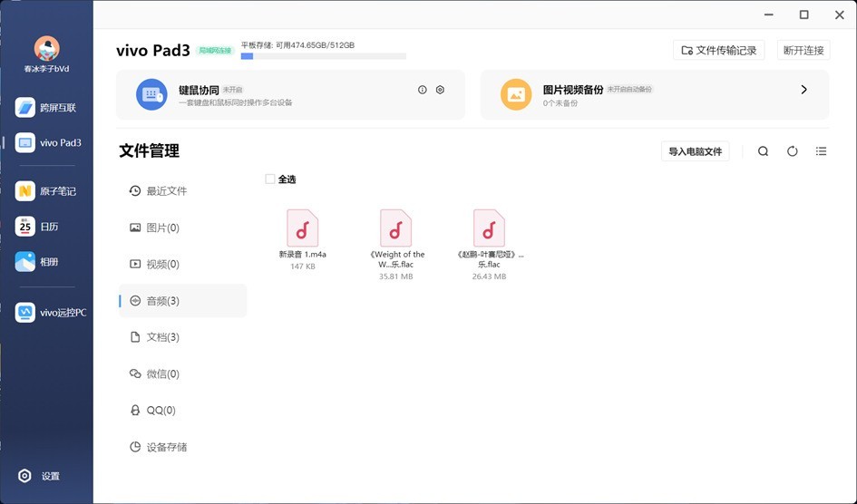Click the tablet storage usage bar
Screen dimensions: 857x504
324,56
